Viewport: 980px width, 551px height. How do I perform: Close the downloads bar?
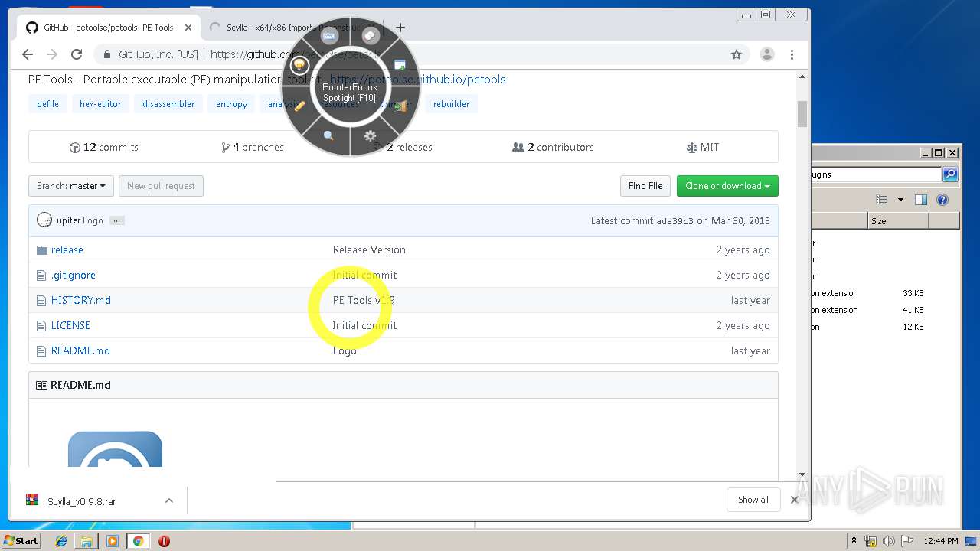pyautogui.click(x=794, y=500)
